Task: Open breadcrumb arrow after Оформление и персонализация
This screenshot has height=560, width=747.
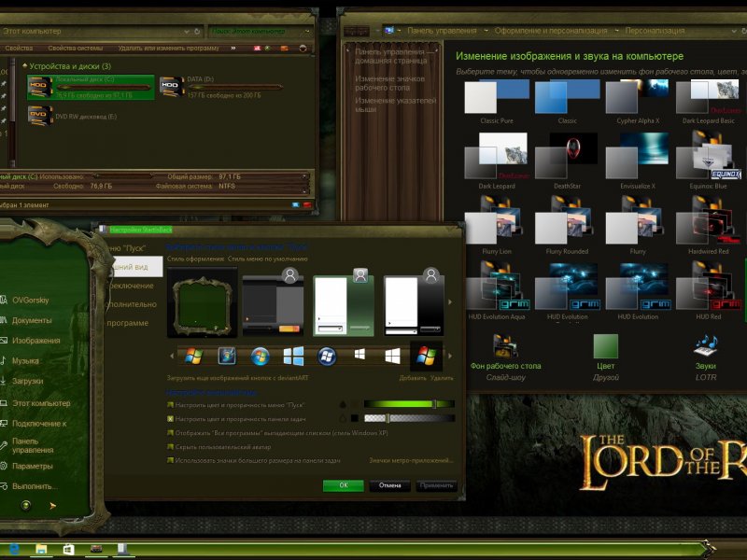Action: tap(616, 31)
